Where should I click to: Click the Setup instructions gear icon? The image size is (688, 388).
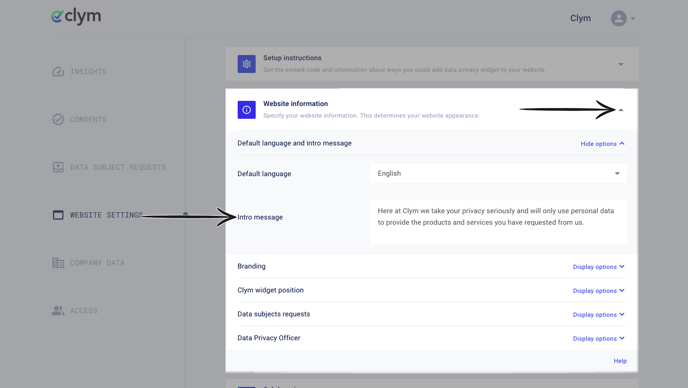tap(247, 64)
